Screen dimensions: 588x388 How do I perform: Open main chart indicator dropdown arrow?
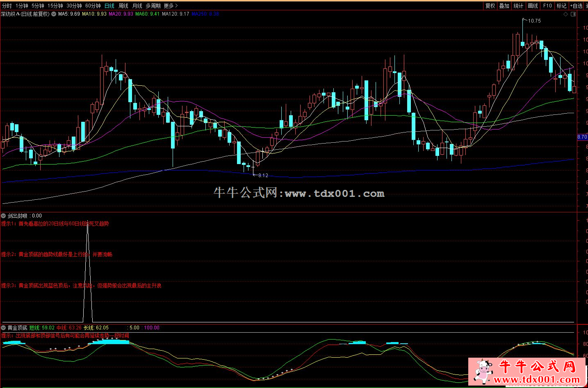tap(54, 14)
